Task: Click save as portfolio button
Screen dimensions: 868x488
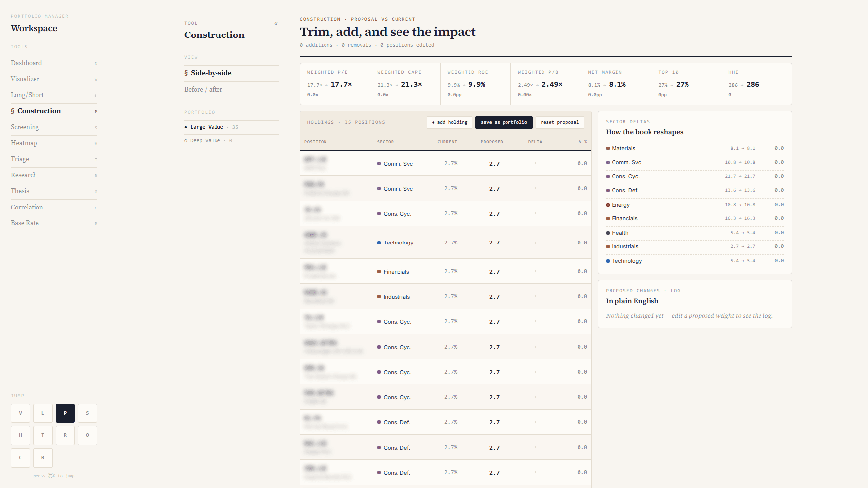Action: coord(504,122)
